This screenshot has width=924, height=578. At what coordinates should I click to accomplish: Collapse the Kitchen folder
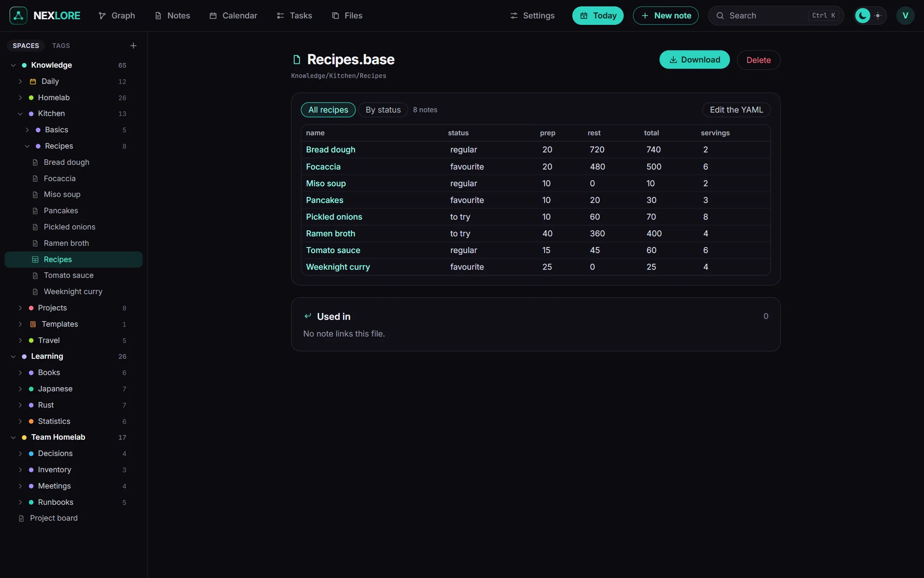(x=20, y=113)
